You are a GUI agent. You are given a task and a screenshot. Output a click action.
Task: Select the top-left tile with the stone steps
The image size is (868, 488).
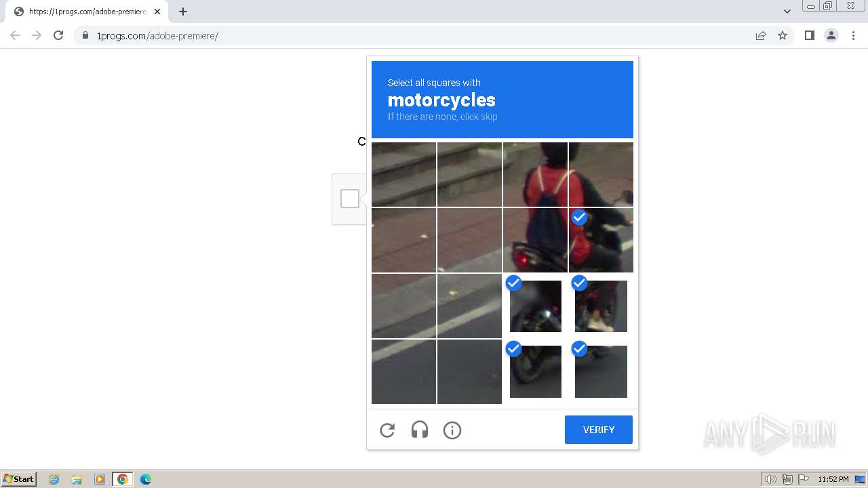coord(403,174)
